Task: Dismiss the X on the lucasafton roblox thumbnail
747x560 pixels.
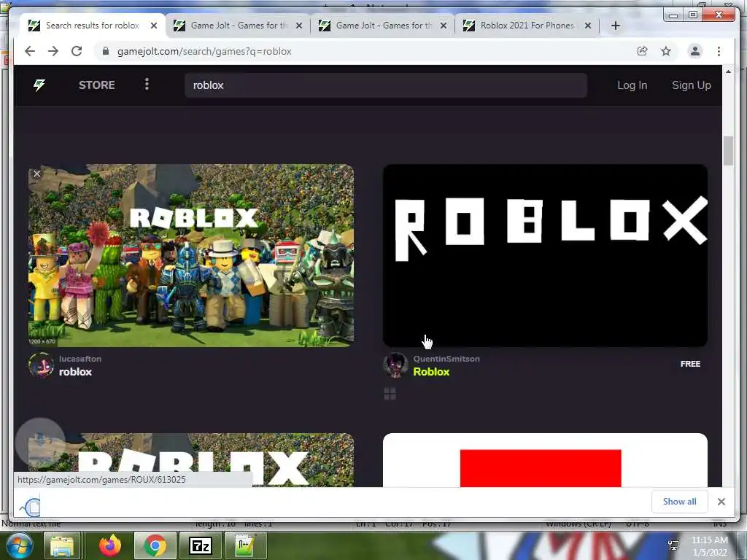Action: tap(36, 174)
